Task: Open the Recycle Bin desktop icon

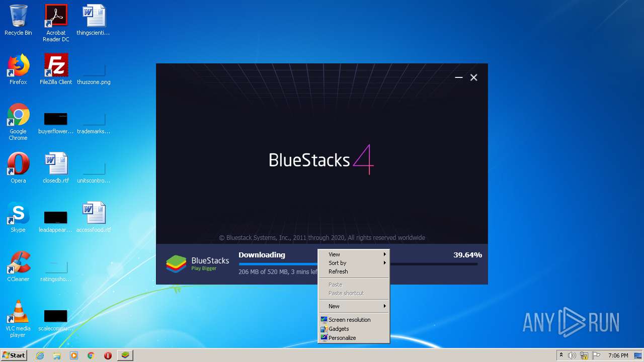Action: (x=18, y=20)
